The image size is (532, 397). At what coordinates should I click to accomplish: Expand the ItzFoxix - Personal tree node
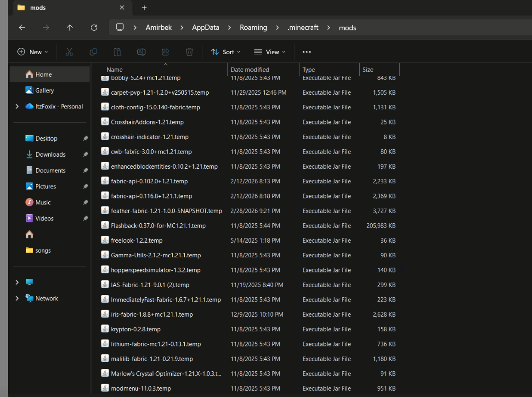17,107
